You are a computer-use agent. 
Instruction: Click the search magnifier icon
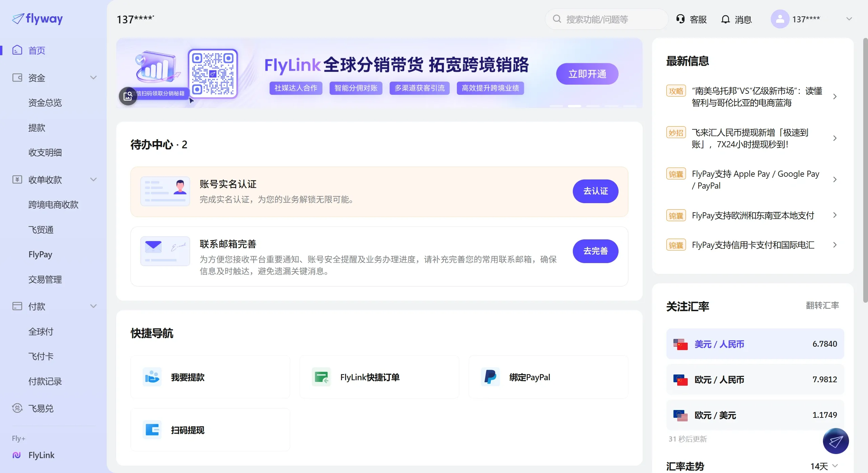[557, 19]
